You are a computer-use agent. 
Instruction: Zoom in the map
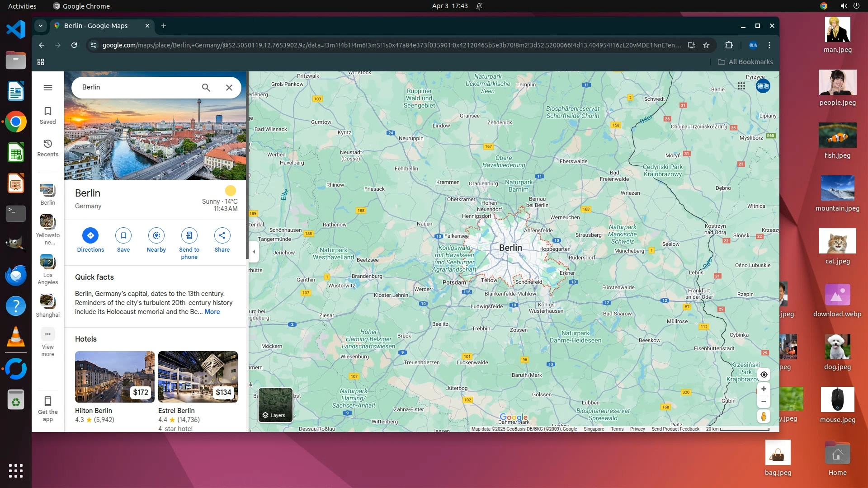point(764,389)
